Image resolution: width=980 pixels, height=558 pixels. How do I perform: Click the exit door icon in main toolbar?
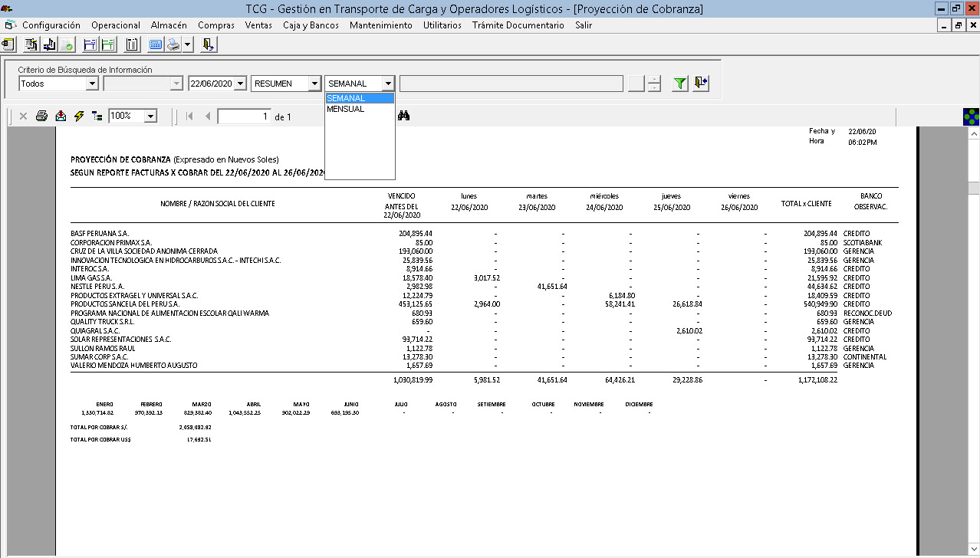point(208,44)
